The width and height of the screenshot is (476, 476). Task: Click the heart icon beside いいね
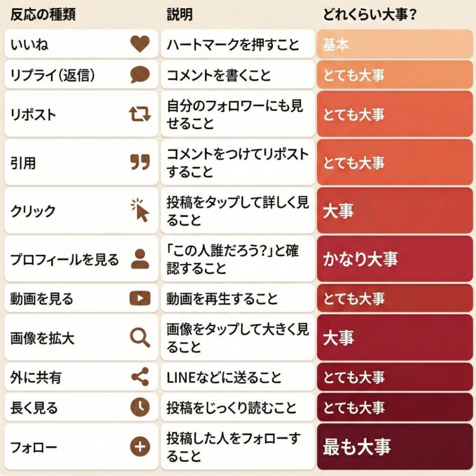click(x=139, y=45)
